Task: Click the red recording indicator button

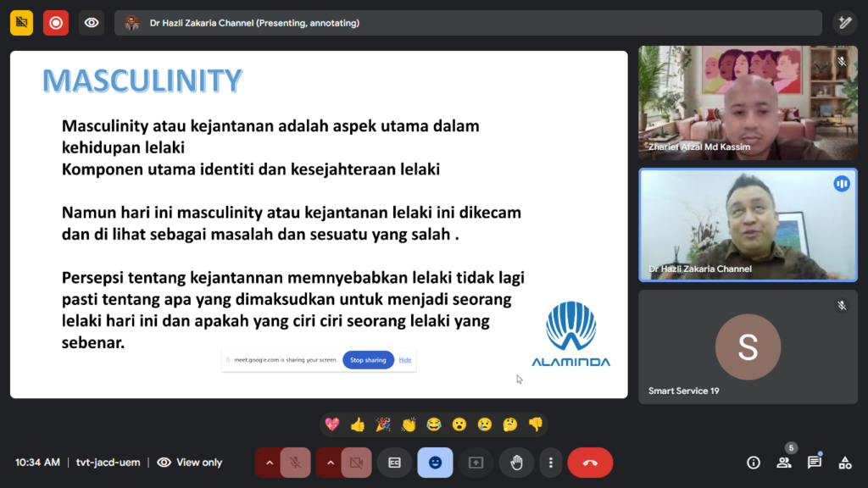Action: (56, 23)
